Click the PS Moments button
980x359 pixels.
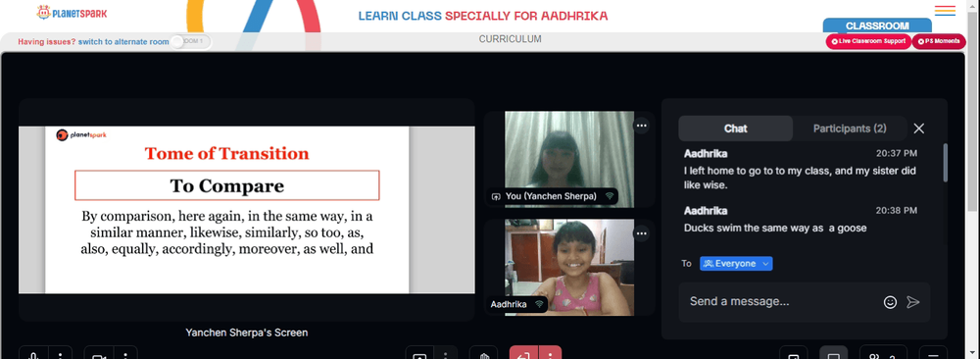click(938, 41)
